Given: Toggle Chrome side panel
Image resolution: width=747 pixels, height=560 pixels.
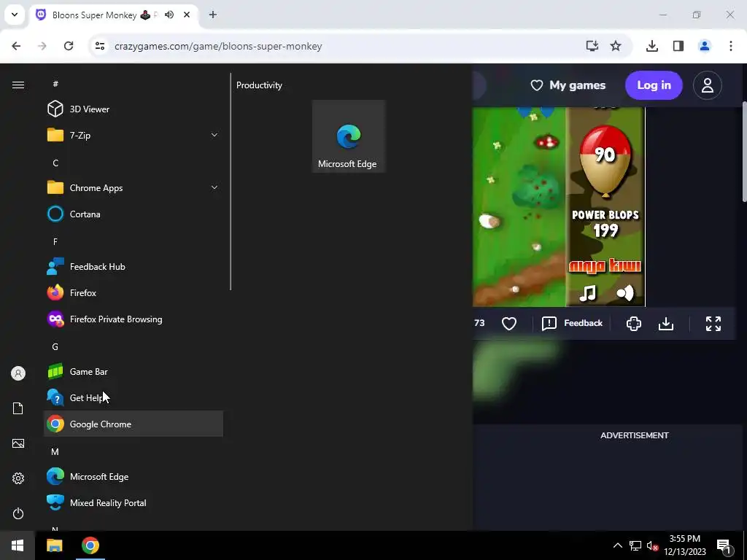Looking at the screenshot, I should 678,46.
